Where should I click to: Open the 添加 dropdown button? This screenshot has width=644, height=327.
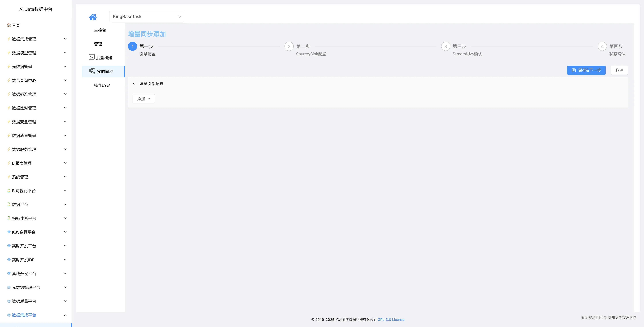pos(143,99)
